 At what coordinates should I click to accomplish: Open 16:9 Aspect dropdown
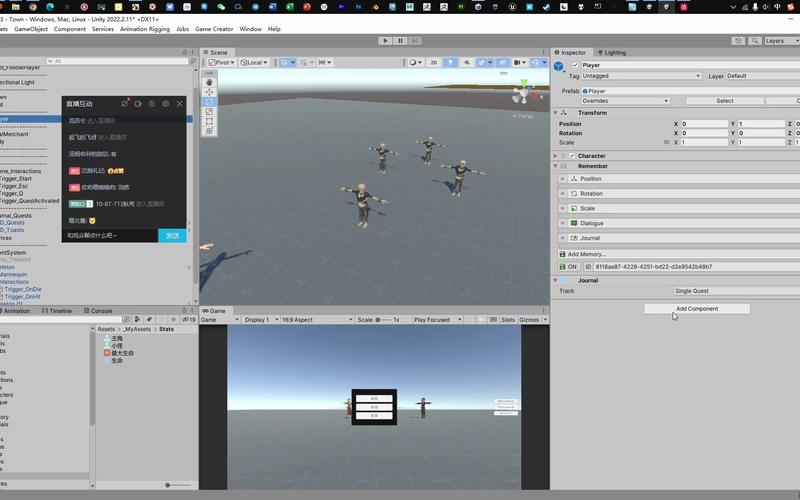317,320
